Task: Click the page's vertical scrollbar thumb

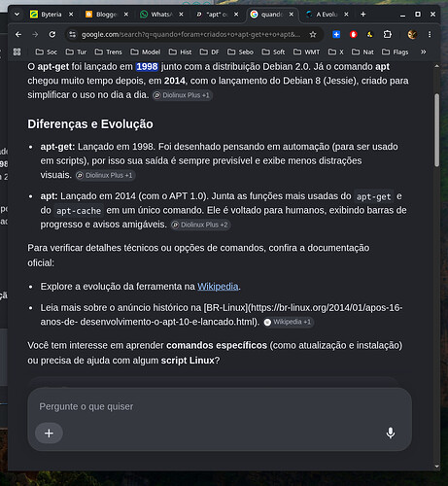Action: point(436,130)
